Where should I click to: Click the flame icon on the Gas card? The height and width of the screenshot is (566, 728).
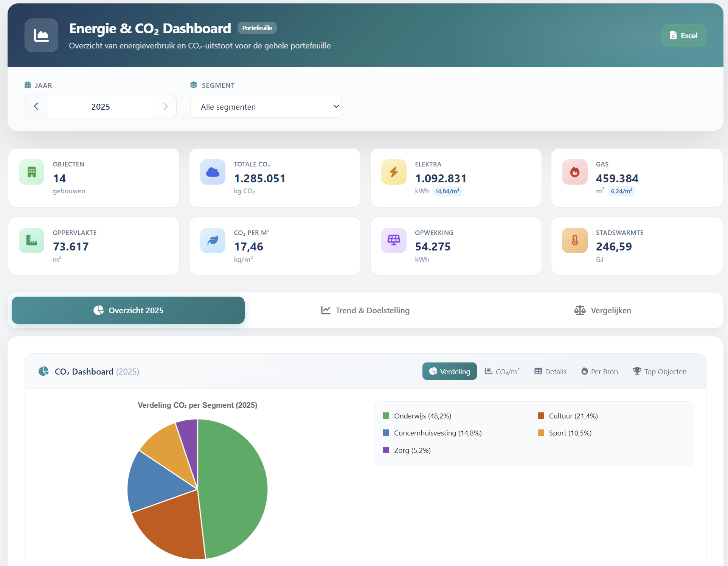point(574,172)
